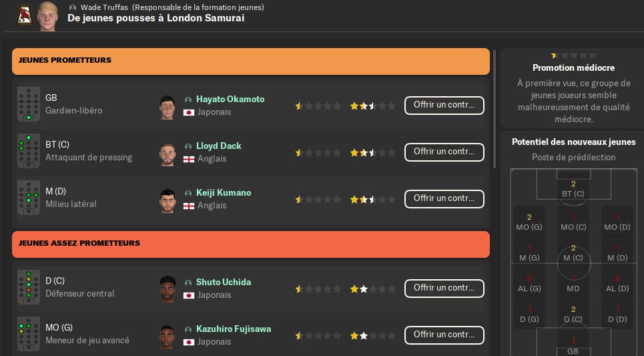Click Hayato Okamoto's face portrait
The image size is (644, 356).
pyautogui.click(x=167, y=106)
